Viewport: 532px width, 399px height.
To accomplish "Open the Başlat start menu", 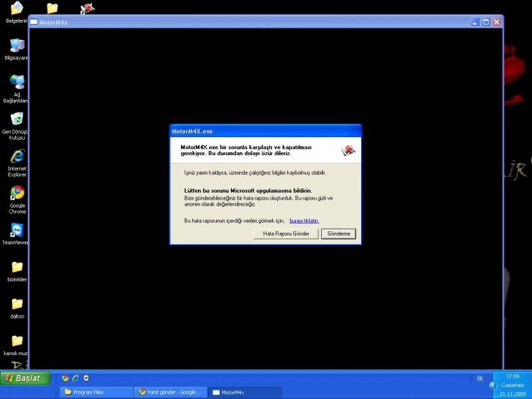I will [25, 378].
